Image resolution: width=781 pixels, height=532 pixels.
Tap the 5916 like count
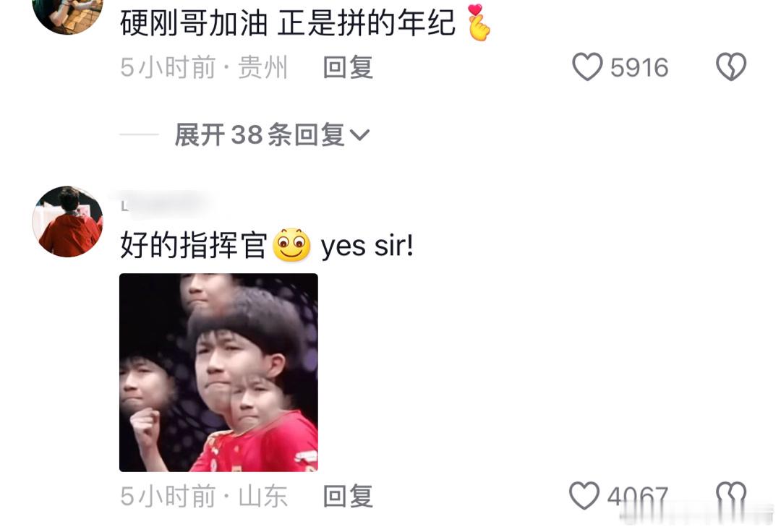tap(639, 67)
